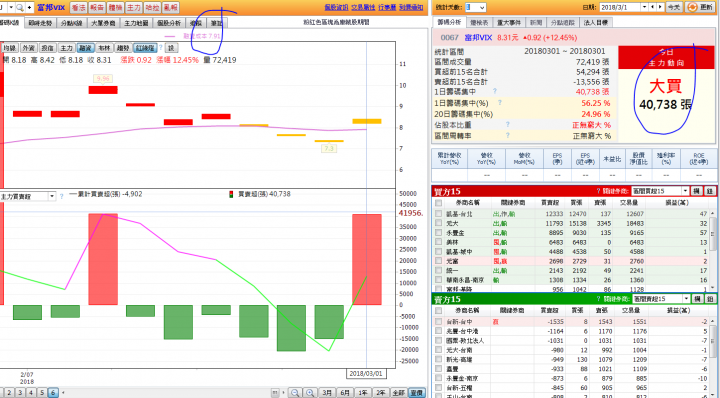Viewport: 720px width, 398px height.
Task: Toggle the 融資 chart overlay button
Action: (85, 48)
